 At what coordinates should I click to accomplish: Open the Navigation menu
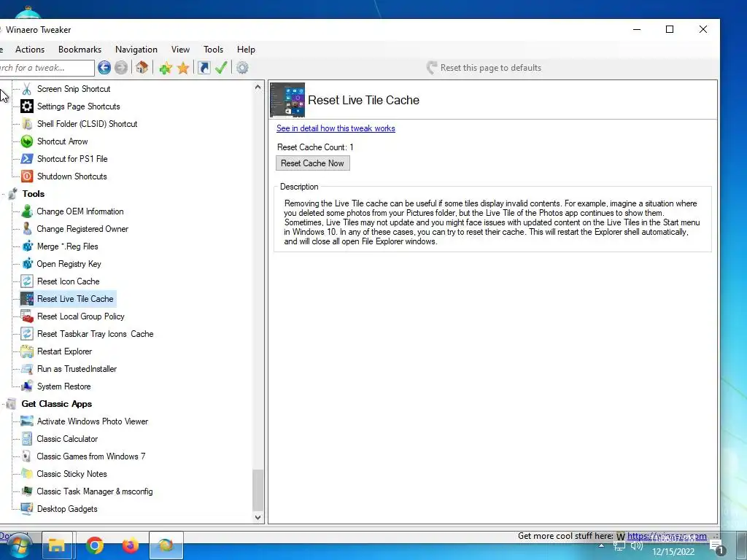(x=136, y=50)
